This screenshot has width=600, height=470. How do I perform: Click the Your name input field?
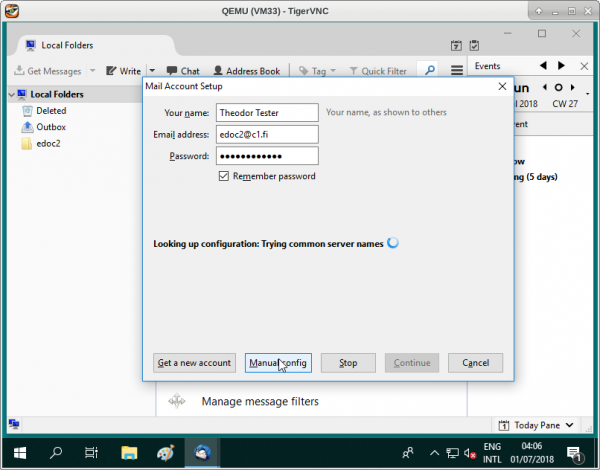coord(267,113)
